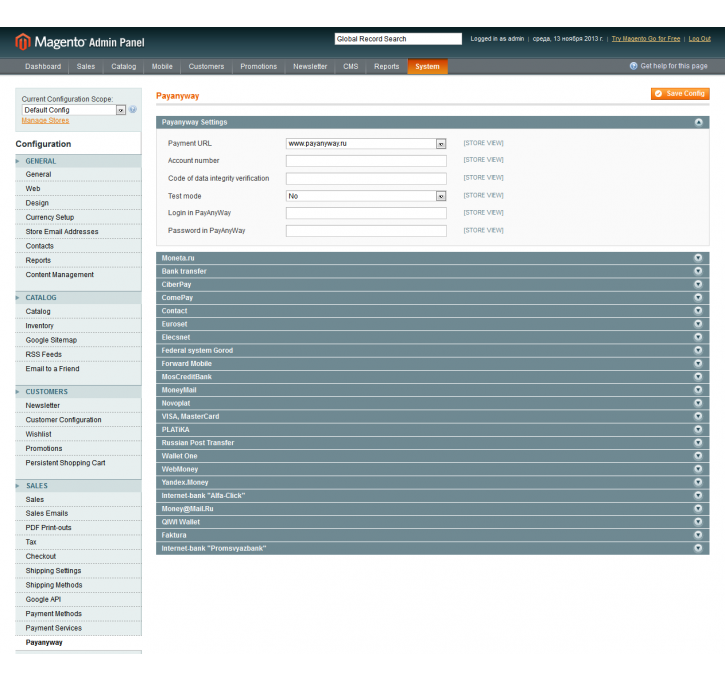Image resolution: width=725 pixels, height=680 pixels.
Task: Expand the Elecsnet section arrow icon
Action: [698, 337]
